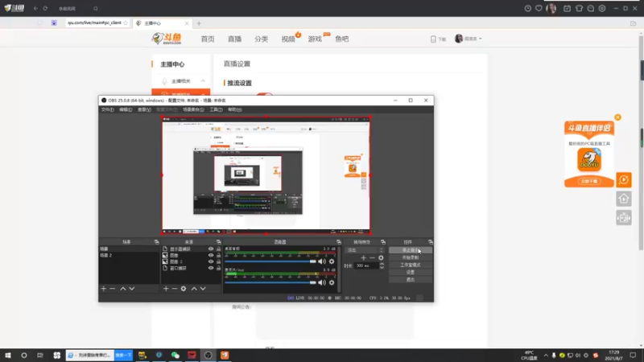Move selected scene up with arrow

click(x=123, y=289)
